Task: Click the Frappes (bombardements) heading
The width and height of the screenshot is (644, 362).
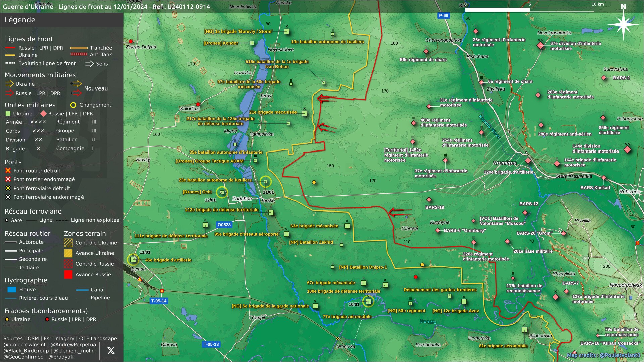Action: coord(46,311)
